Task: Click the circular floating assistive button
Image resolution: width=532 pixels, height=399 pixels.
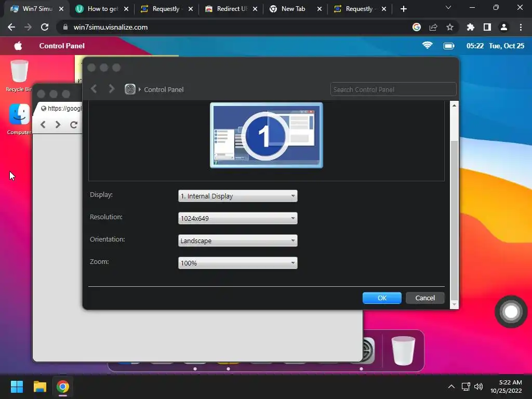Action: click(511, 312)
